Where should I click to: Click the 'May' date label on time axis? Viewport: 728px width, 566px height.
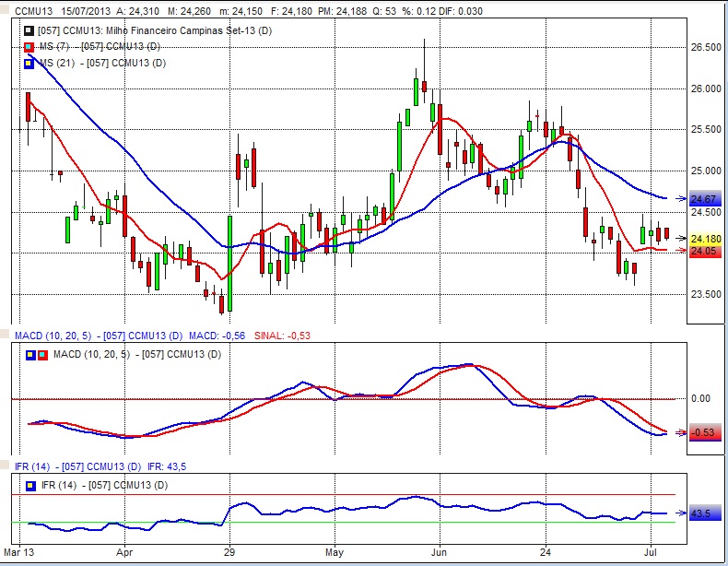(335, 554)
